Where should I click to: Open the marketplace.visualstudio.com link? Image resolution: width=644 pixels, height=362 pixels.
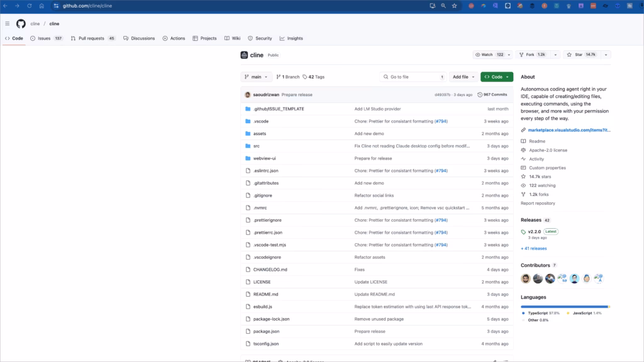click(x=569, y=130)
